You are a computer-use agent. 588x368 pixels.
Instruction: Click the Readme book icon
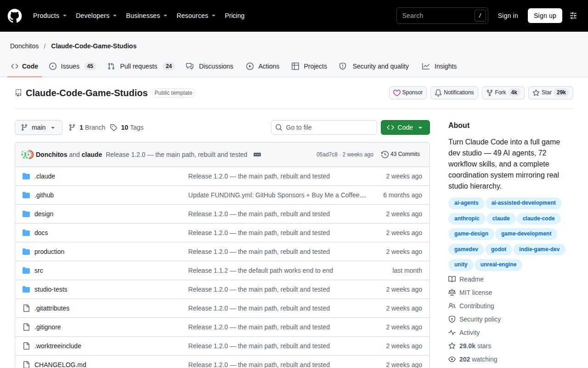coord(452,279)
